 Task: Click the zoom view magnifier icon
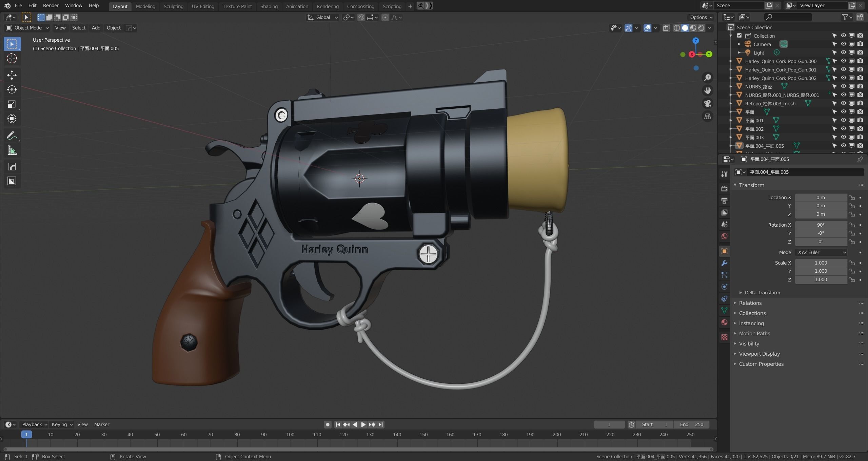[707, 78]
